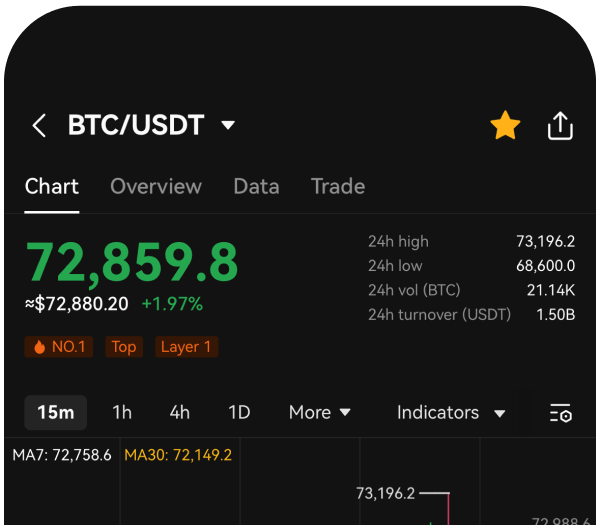This screenshot has width=600, height=525.
Task: Select the Chart tab
Action: [52, 187]
